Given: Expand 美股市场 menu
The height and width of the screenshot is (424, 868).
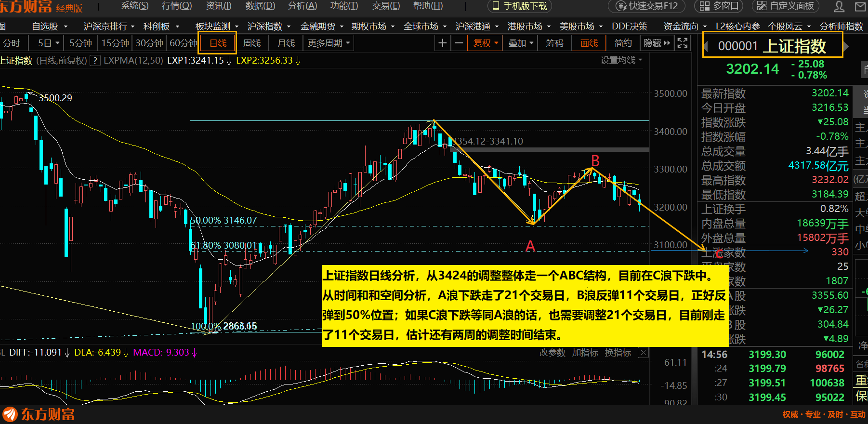Looking at the screenshot, I should (581, 26).
